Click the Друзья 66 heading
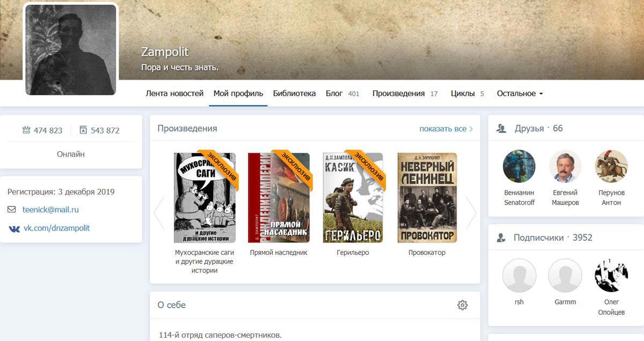The height and width of the screenshot is (341, 644). [539, 128]
